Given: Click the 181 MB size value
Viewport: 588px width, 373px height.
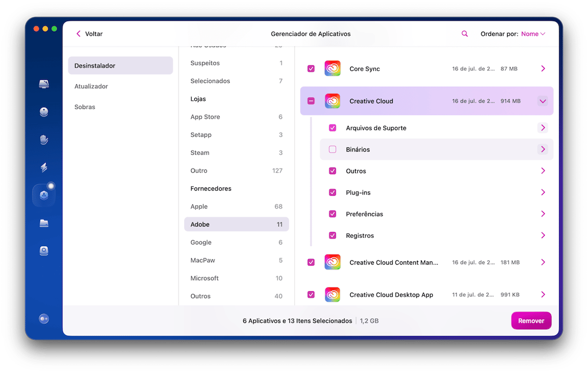Looking at the screenshot, I should 510,262.
